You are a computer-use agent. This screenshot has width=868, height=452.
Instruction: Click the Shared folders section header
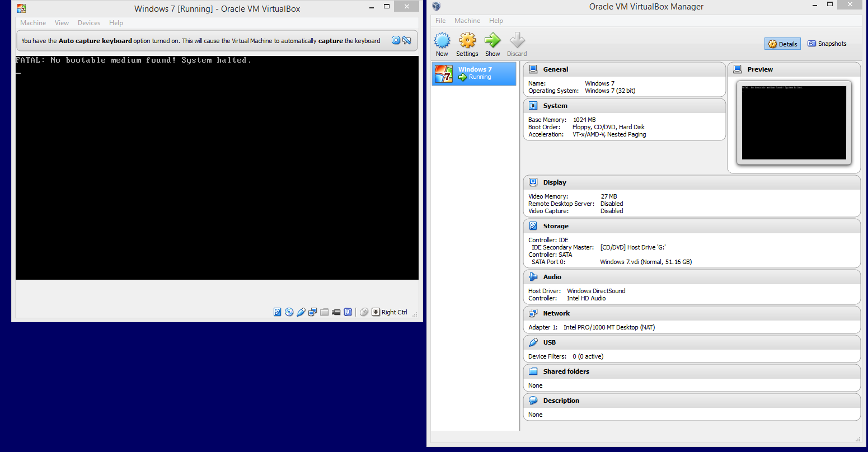tap(692, 371)
